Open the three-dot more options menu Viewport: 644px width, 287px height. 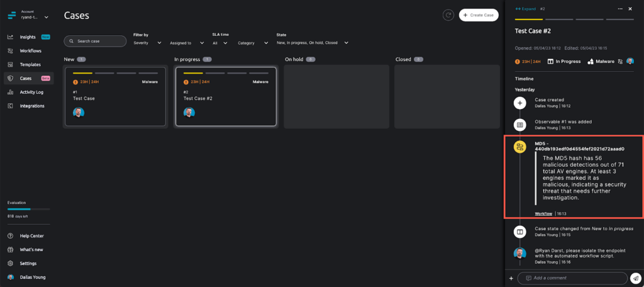621,9
